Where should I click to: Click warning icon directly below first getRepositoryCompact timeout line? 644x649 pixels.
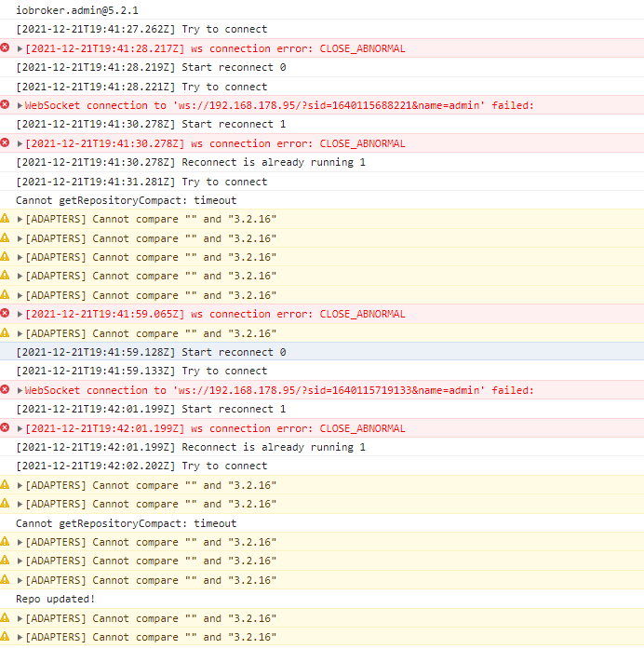(5, 218)
